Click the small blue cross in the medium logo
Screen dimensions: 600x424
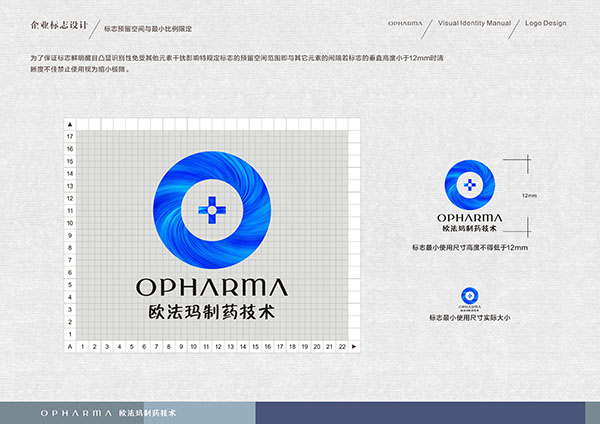click(x=470, y=185)
